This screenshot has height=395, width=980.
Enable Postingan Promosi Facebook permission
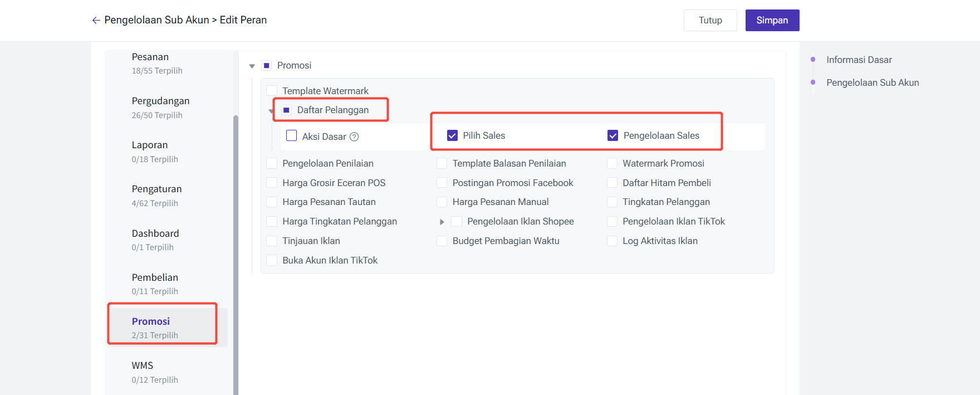point(442,183)
